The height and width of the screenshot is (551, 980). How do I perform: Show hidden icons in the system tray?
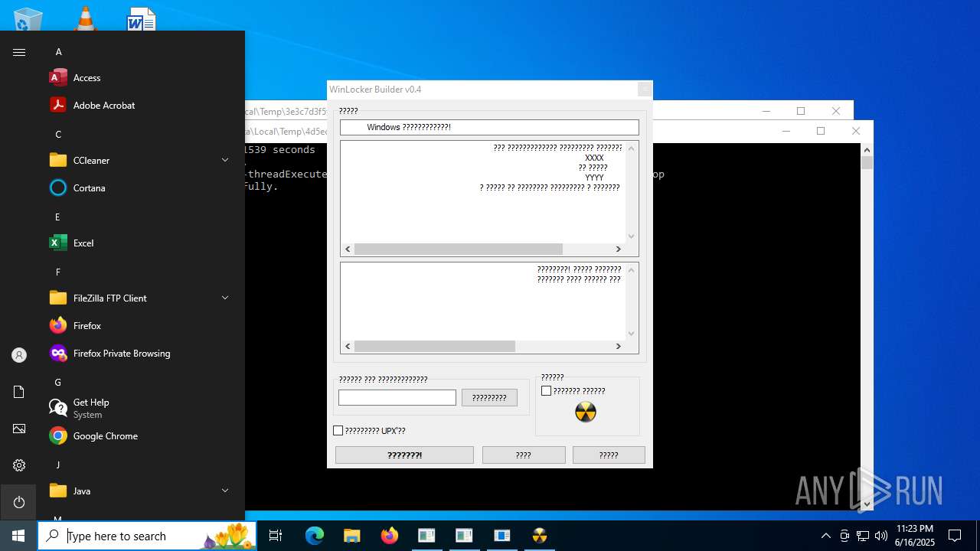coord(825,536)
